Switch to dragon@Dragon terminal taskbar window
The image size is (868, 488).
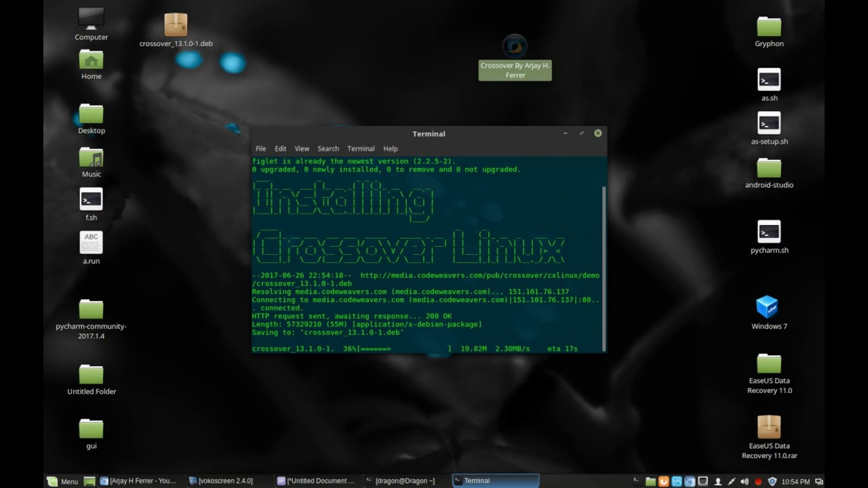click(x=406, y=481)
